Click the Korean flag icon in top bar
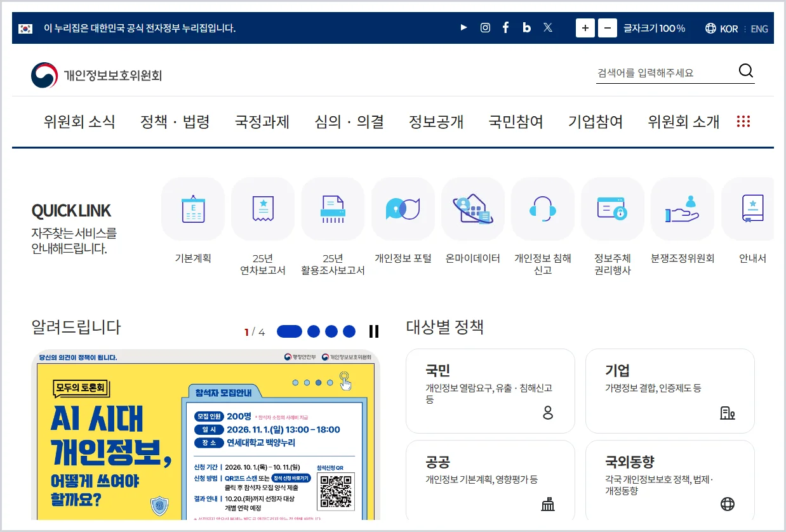Viewport: 786px width, 532px height. 25,28
